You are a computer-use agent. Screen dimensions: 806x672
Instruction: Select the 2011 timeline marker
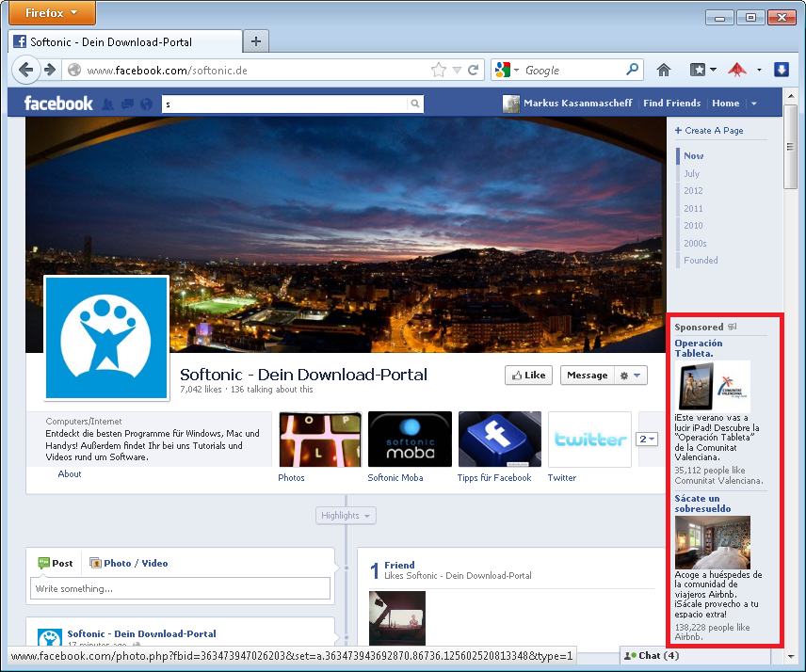[693, 208]
